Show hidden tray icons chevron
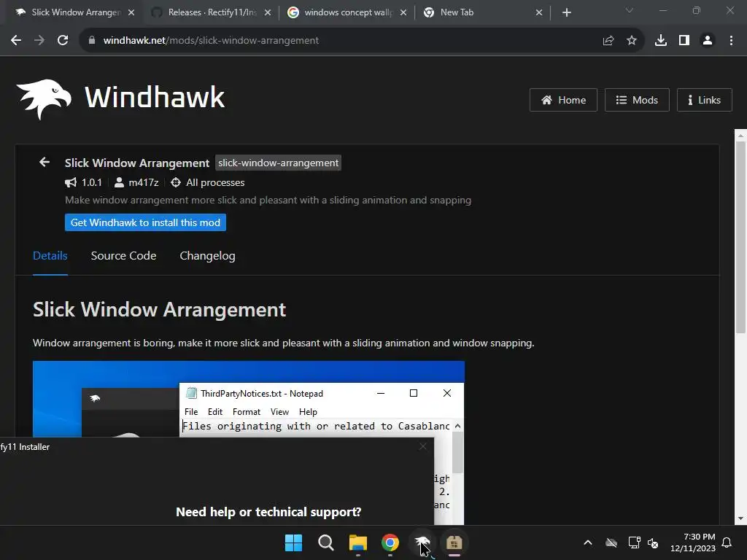The height and width of the screenshot is (560, 747). [588, 542]
